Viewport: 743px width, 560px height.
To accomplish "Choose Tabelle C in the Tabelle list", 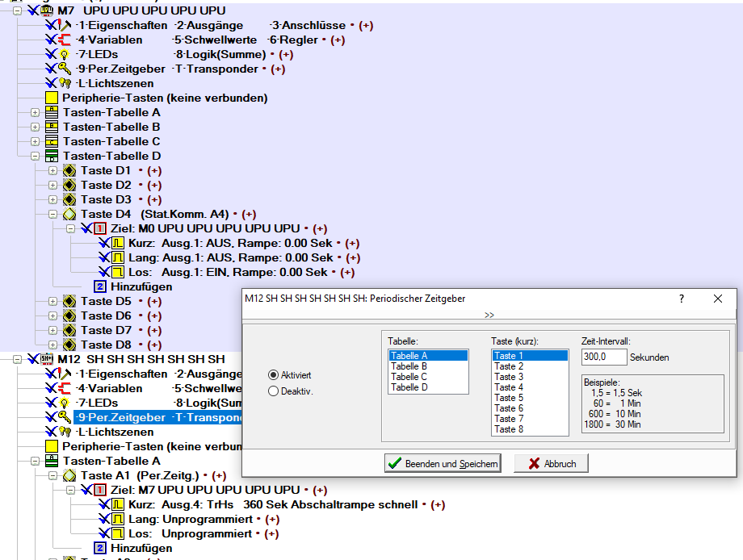I will [x=409, y=377].
